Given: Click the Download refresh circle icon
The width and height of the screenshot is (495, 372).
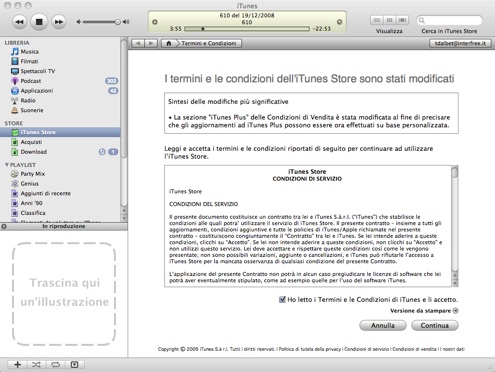Looking at the screenshot, I should 102,152.
